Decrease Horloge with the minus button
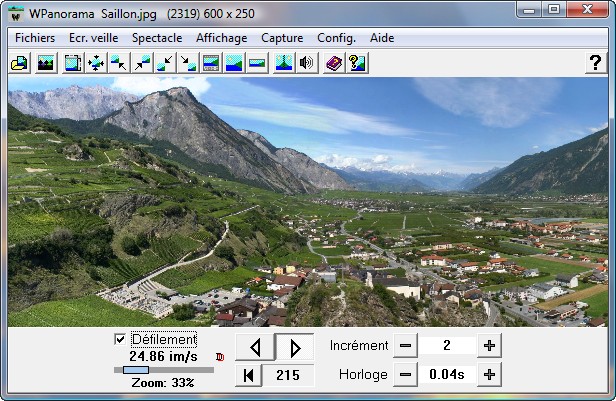This screenshot has height=401, width=616. pos(405,375)
